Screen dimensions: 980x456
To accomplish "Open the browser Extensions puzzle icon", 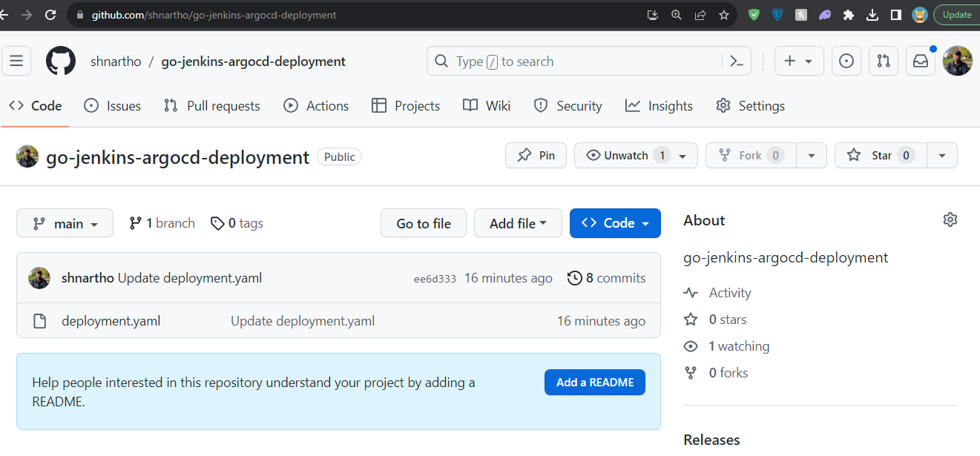I will click(x=849, y=15).
